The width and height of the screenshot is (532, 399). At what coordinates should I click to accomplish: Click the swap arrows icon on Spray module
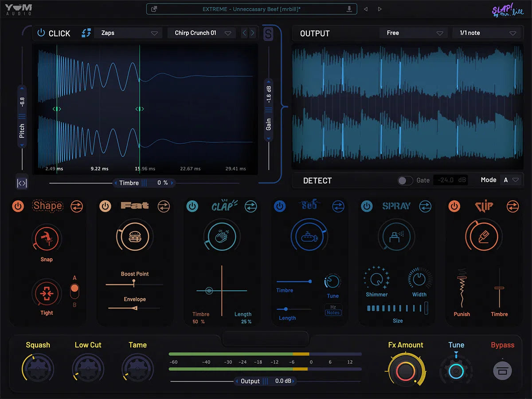coord(425,206)
